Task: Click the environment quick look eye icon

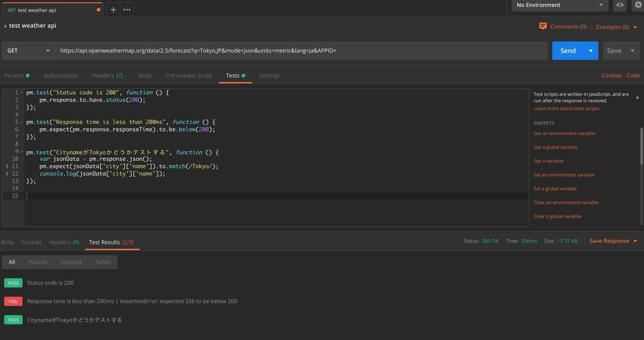Action: (620, 5)
